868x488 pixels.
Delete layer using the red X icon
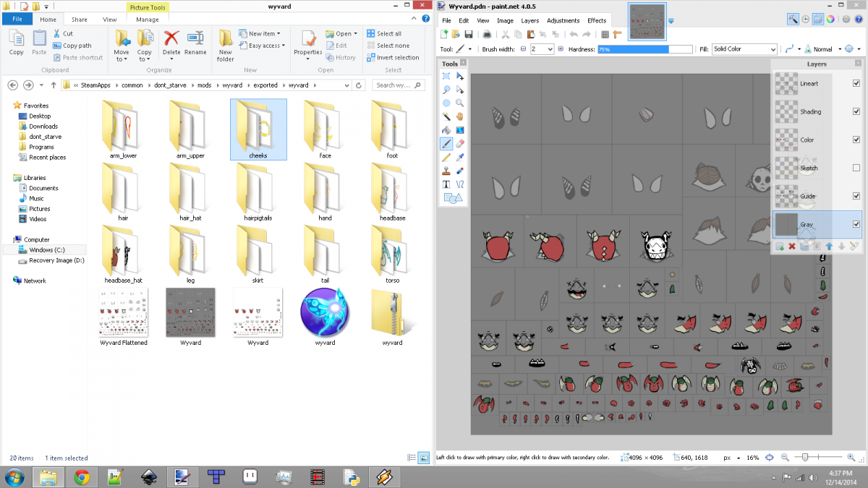click(792, 247)
